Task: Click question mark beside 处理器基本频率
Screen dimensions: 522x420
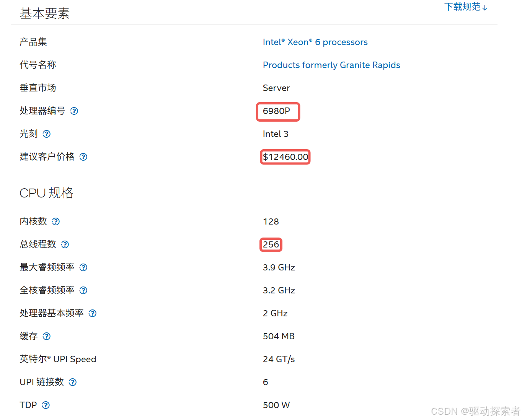Action: click(93, 313)
